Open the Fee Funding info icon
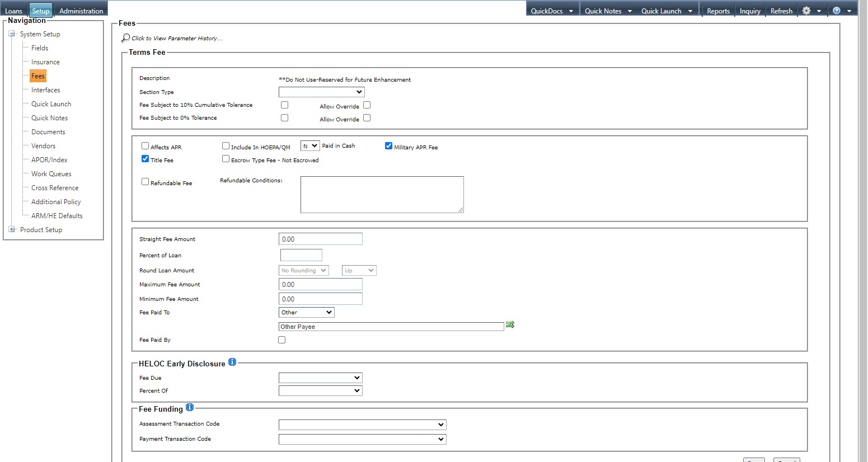The image size is (868, 462). (x=190, y=408)
